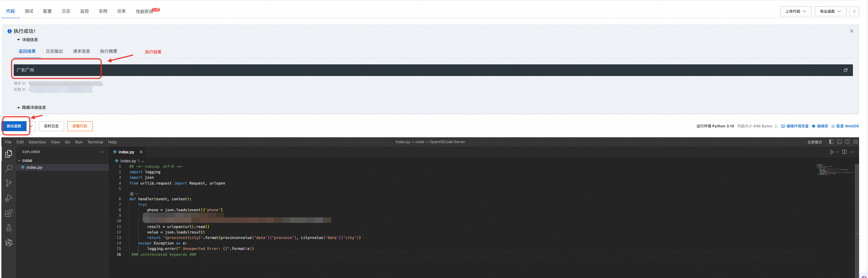The width and height of the screenshot is (868, 278).
Task: Open the Run and Debug view
Action: tap(9, 198)
